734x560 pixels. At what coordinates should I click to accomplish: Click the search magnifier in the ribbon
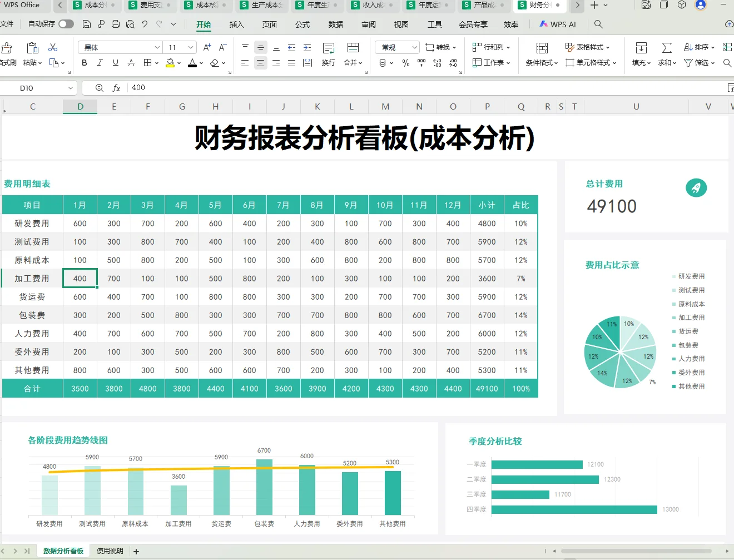(727, 63)
